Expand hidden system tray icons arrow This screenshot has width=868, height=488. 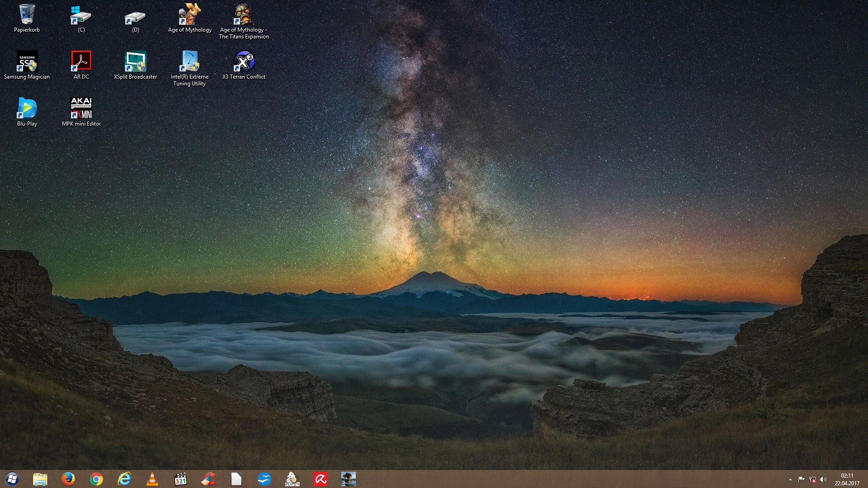[790, 479]
